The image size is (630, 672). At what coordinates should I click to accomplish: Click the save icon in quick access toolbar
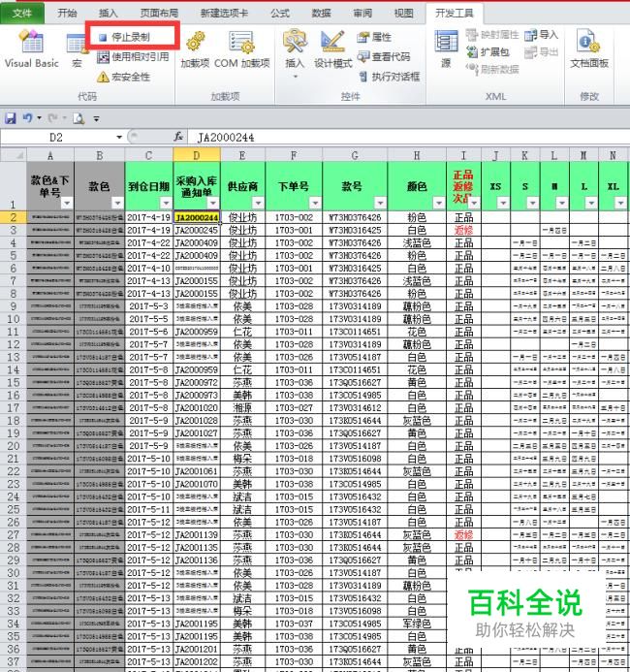pyautogui.click(x=11, y=118)
